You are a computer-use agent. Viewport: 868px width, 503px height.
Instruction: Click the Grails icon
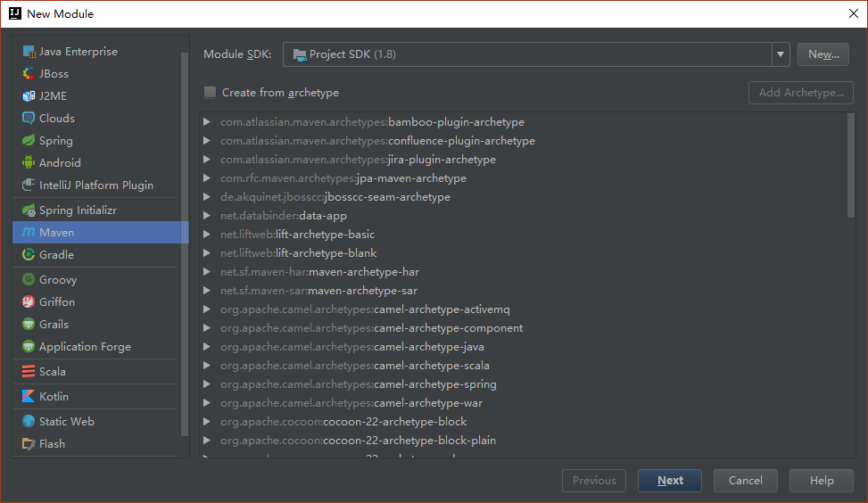tap(29, 325)
